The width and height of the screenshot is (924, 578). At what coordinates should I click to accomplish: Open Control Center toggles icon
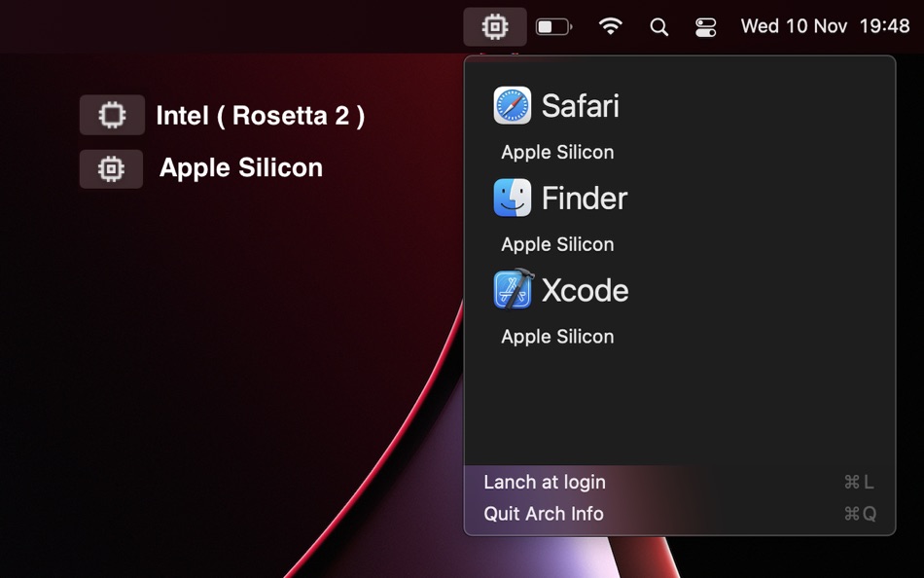[x=705, y=27]
